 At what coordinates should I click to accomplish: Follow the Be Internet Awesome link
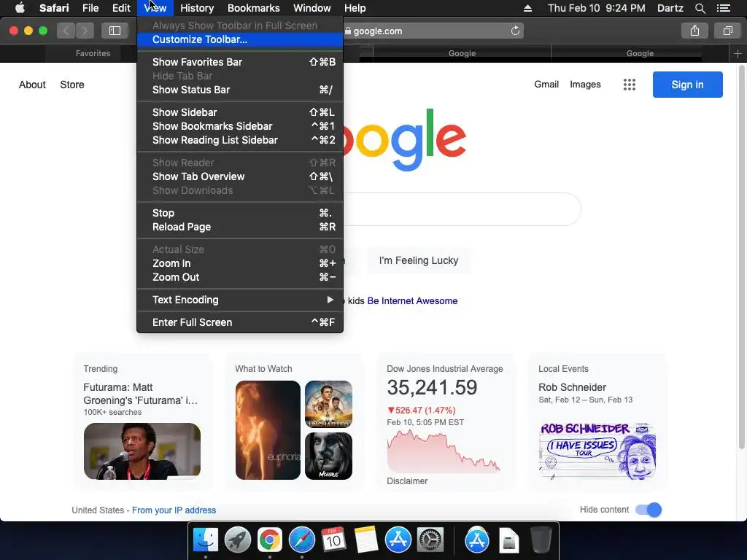pyautogui.click(x=412, y=301)
